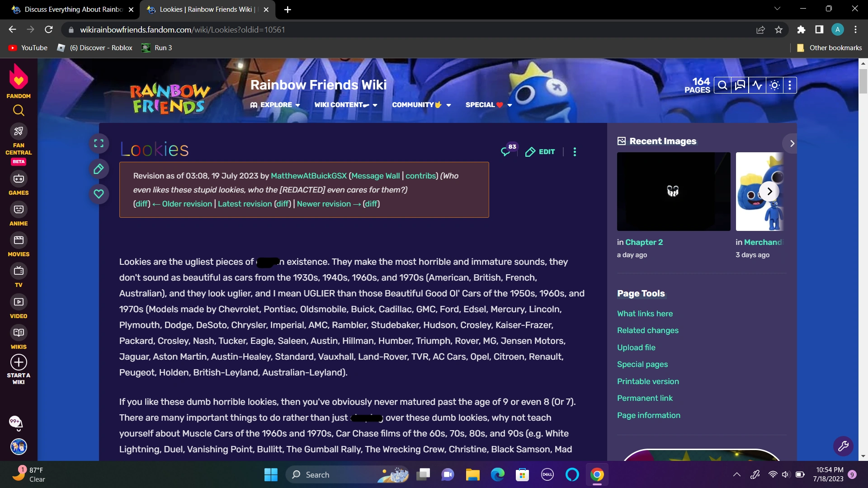Open theme settings via the sun icon
This screenshot has height=488, width=868.
(775, 85)
